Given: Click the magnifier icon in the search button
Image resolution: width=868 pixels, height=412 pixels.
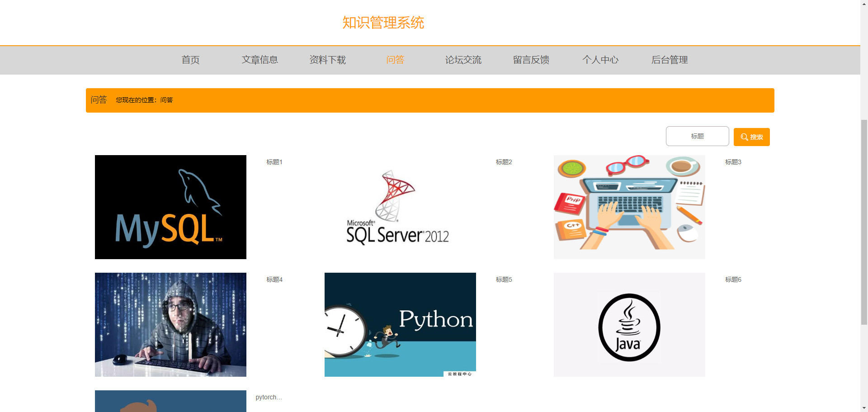Looking at the screenshot, I should pos(744,137).
